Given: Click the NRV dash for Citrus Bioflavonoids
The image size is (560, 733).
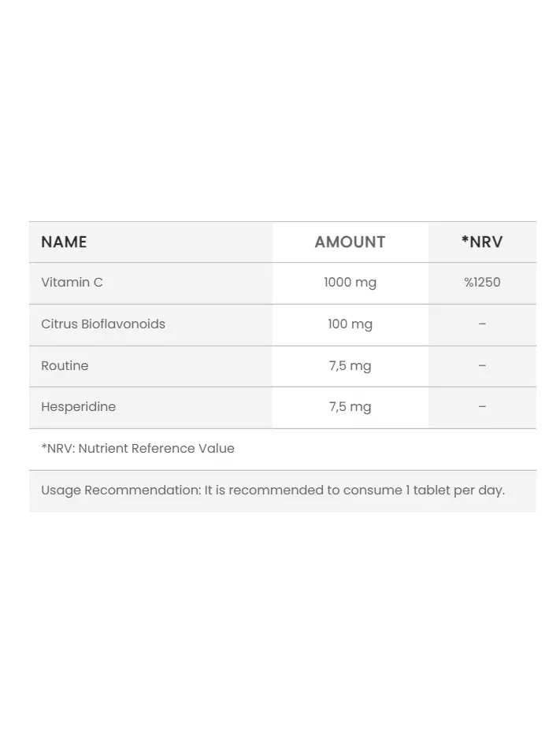Looking at the screenshot, I should pyautogui.click(x=482, y=324).
